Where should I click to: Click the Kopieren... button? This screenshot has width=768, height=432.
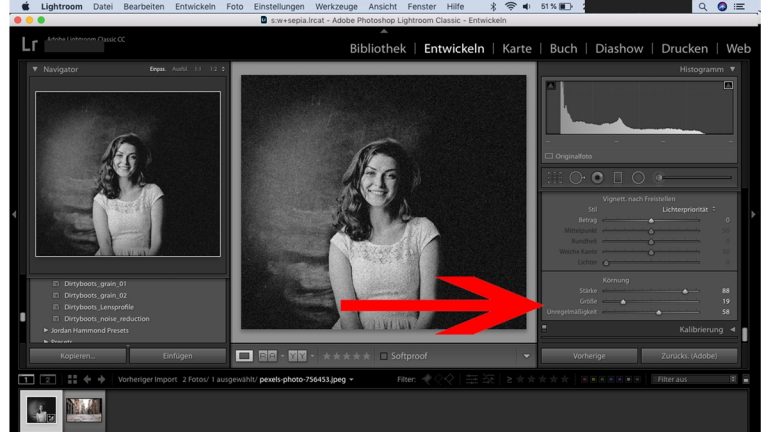(77, 355)
